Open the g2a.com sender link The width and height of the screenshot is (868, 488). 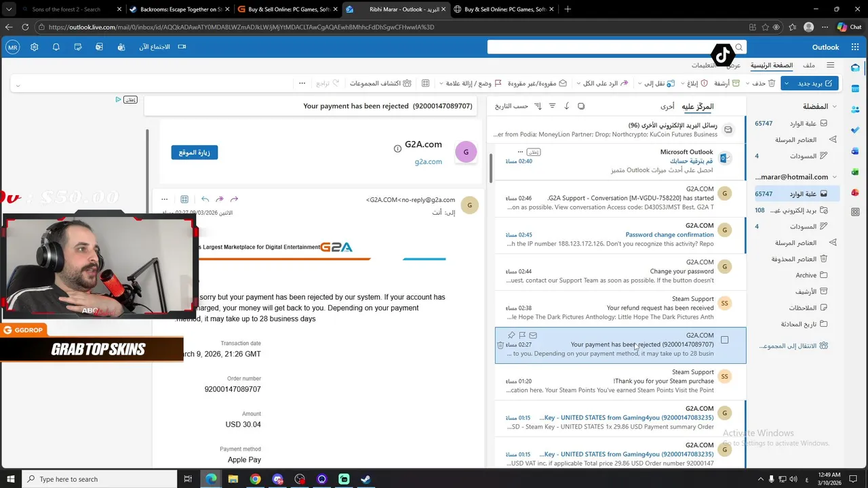coord(428,161)
